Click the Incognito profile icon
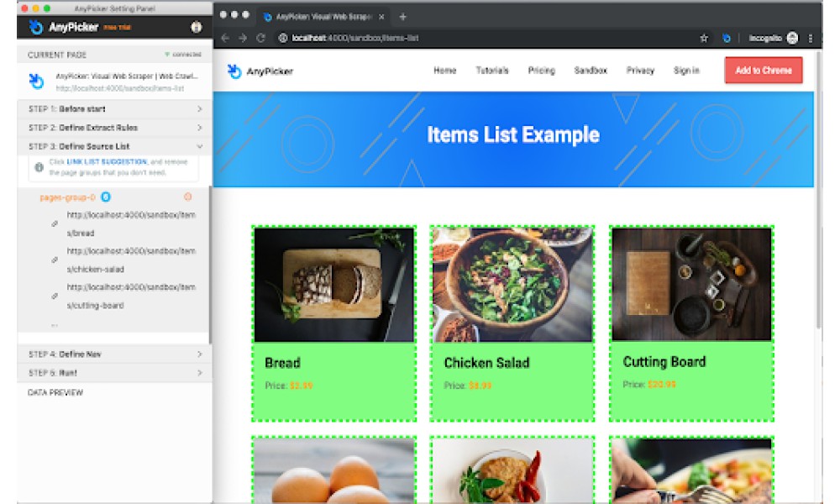 click(x=792, y=38)
